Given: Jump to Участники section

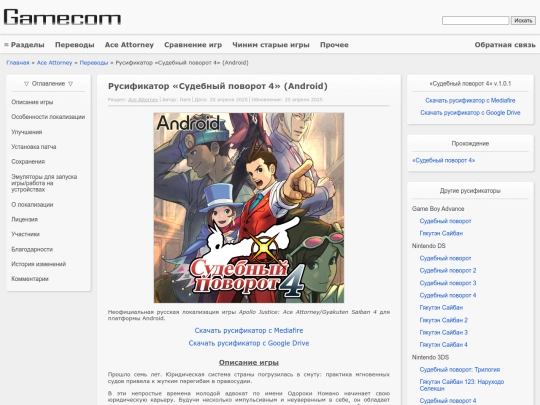Looking at the screenshot, I should (x=25, y=234).
